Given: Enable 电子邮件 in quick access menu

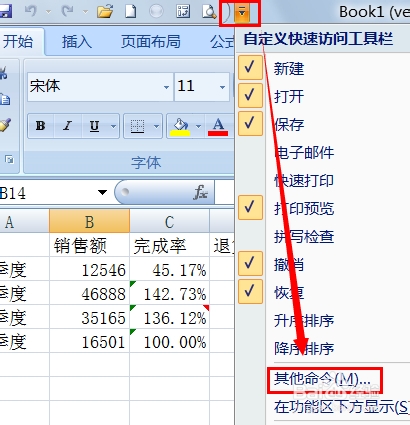Looking at the screenshot, I should coord(304,153).
